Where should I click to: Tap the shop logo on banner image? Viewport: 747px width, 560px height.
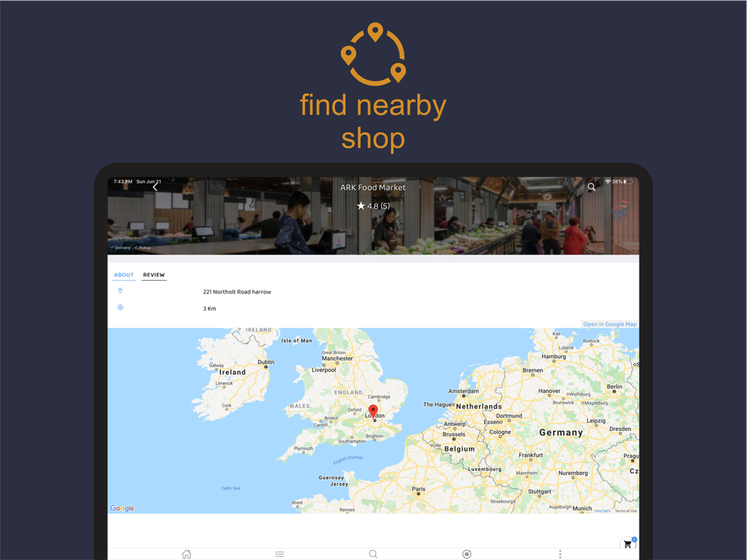[x=620, y=210]
